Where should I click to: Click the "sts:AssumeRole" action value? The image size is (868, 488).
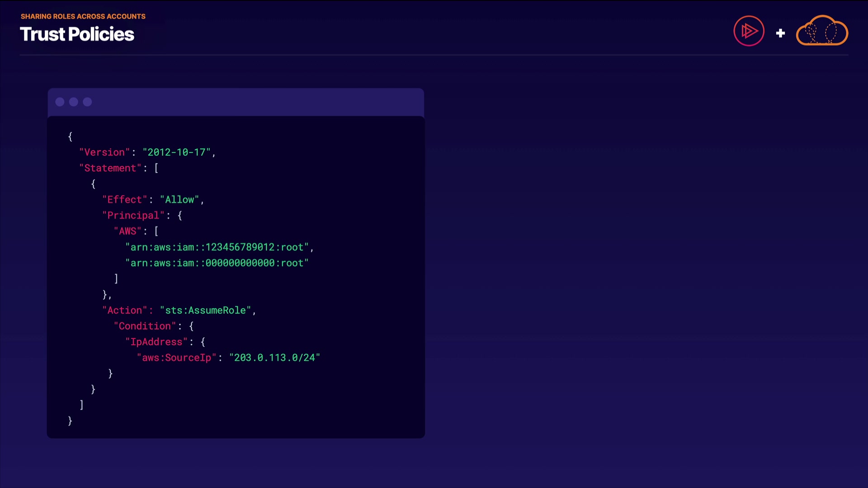click(x=205, y=310)
